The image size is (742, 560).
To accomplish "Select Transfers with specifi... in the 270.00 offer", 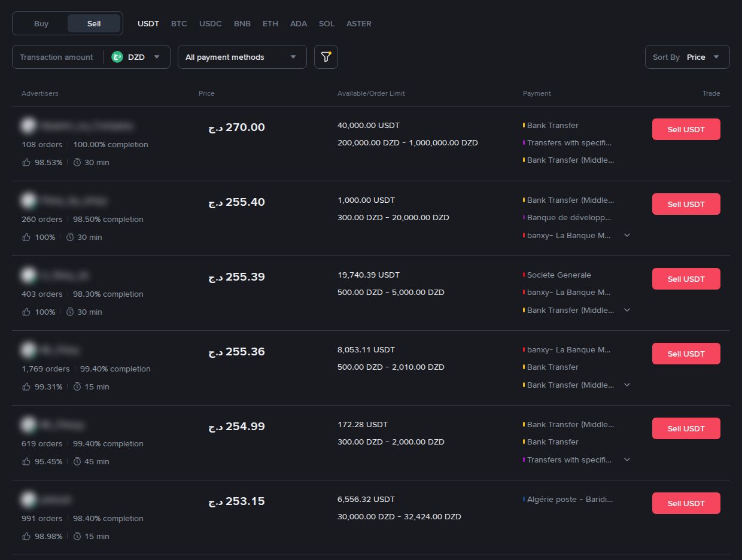I will (x=569, y=143).
